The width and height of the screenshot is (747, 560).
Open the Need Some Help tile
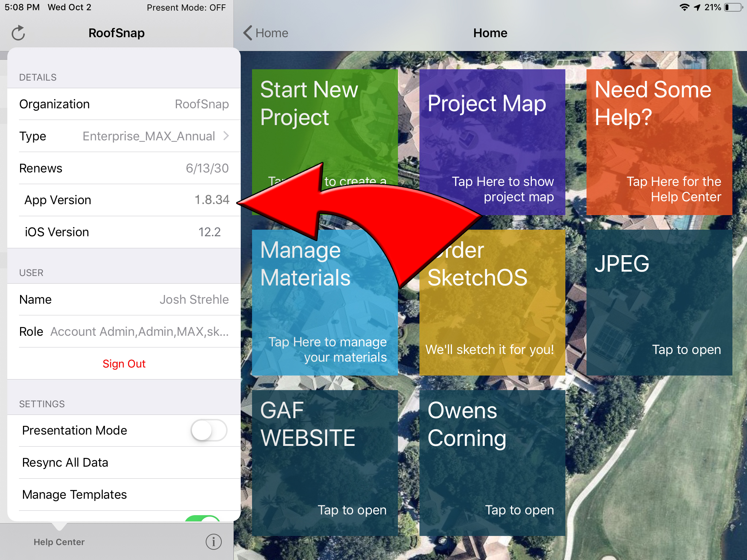(x=659, y=142)
